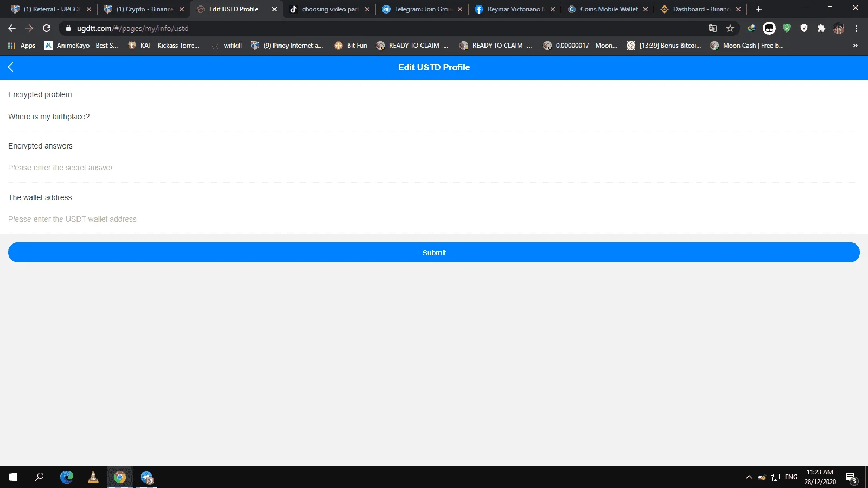Click the USDT wallet address field
The width and height of the screenshot is (868, 488).
[x=434, y=219]
